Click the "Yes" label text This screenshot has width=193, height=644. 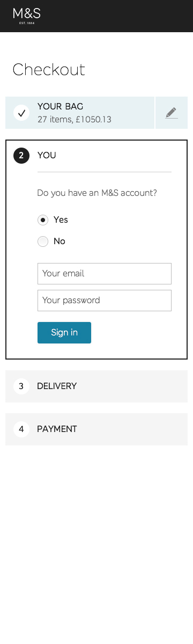61,220
